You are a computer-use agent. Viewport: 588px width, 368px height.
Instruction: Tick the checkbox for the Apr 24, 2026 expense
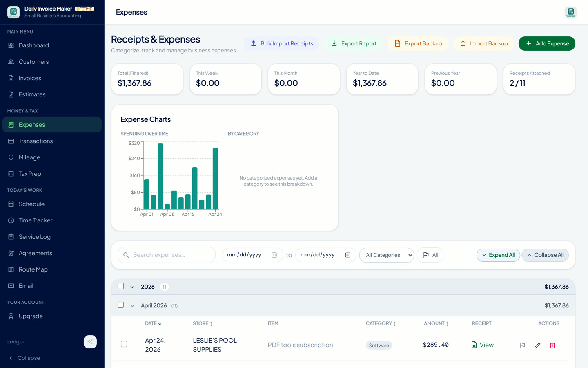[124, 344]
